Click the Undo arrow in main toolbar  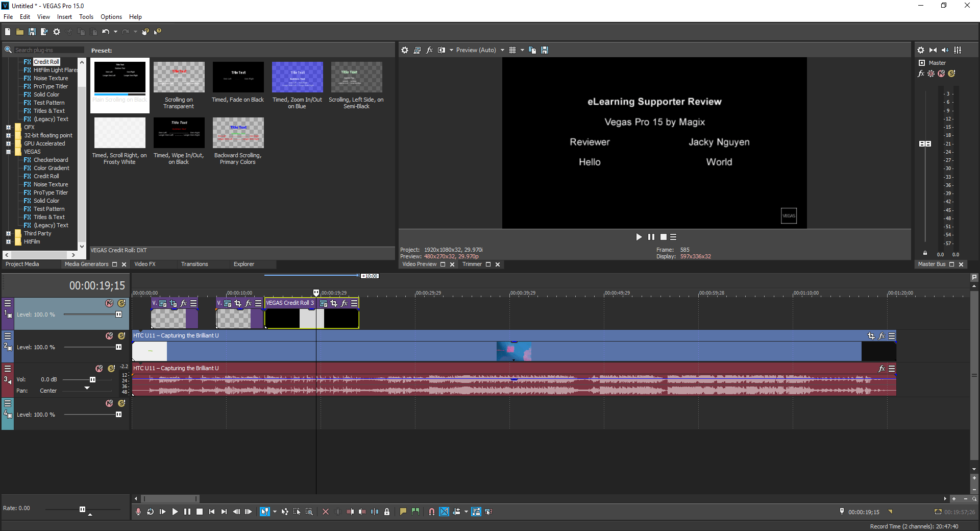[x=106, y=32]
